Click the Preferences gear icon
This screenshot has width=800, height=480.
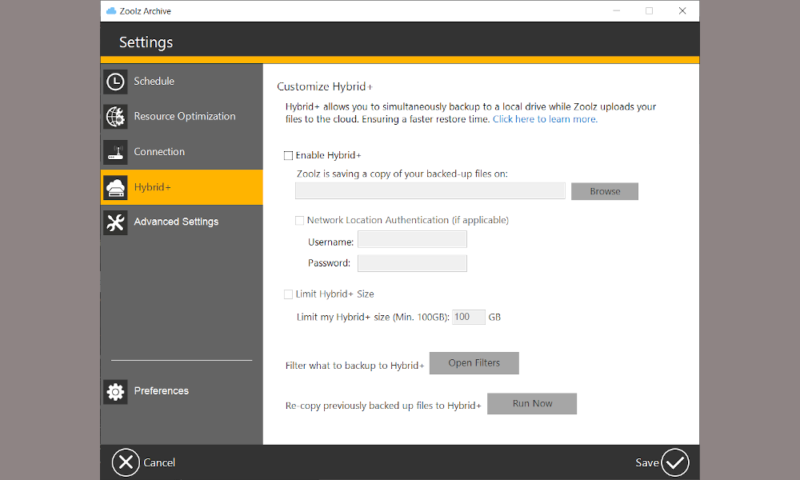115,391
